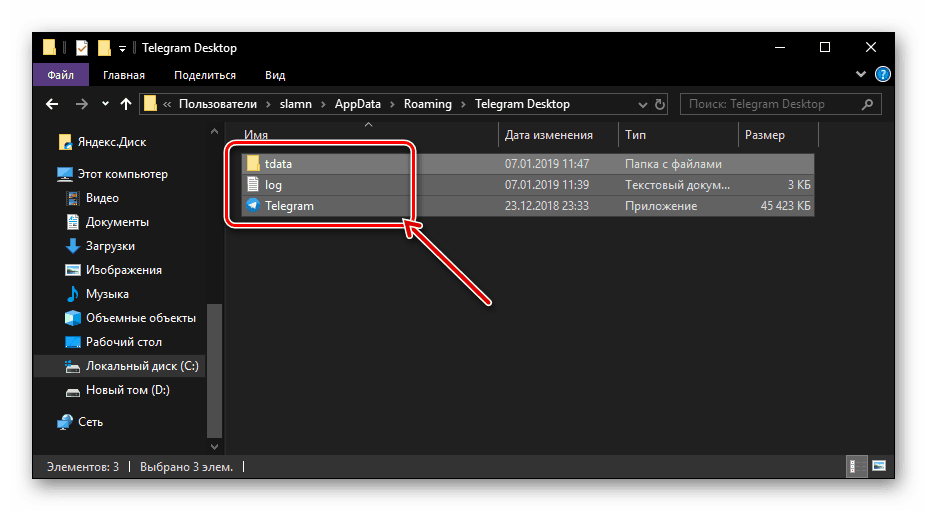Viewport: 927px width, 511px height.
Task: Click AppData in the address path
Action: [x=358, y=104]
